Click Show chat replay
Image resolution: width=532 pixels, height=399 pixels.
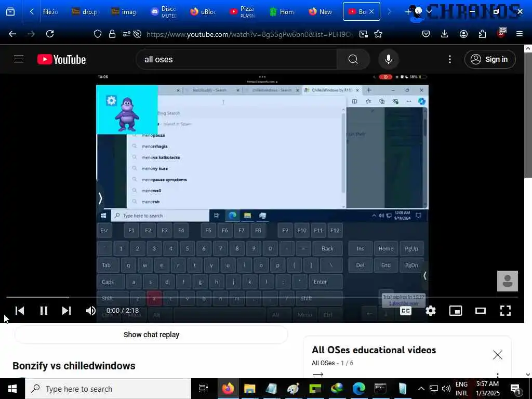click(151, 335)
